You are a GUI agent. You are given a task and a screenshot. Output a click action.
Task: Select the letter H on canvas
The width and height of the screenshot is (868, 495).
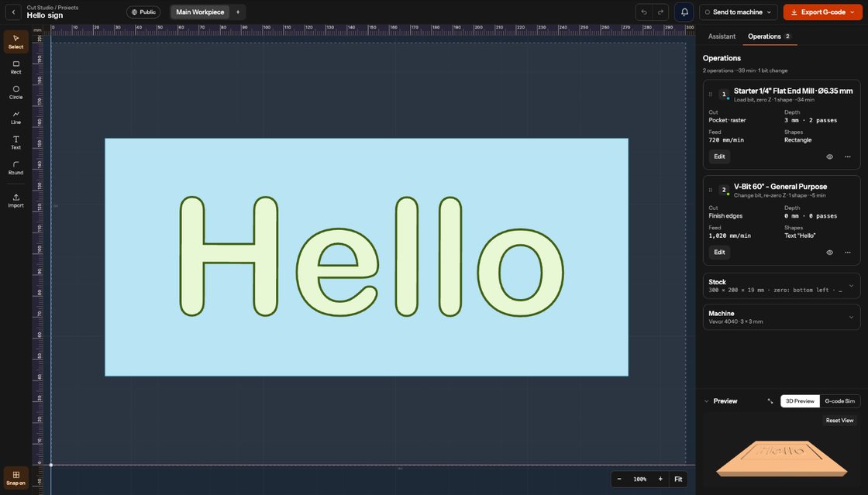coord(229,256)
